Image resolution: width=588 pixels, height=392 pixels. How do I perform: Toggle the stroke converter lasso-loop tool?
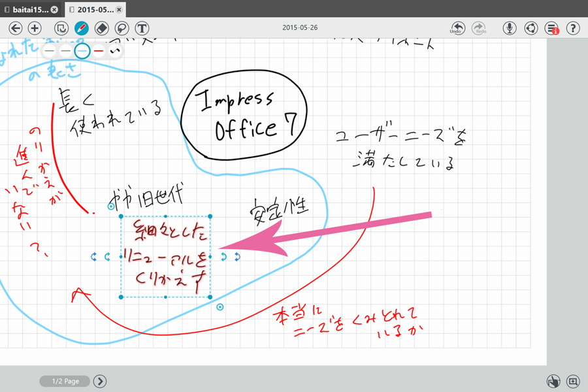(122, 28)
